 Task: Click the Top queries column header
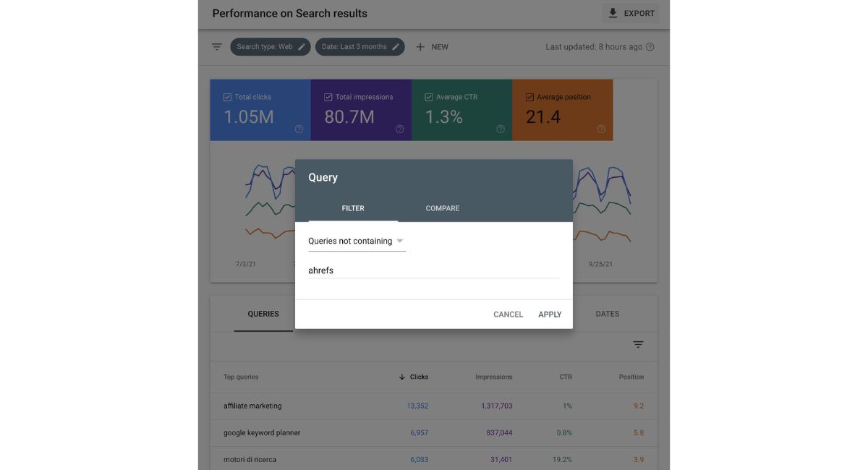point(241,377)
